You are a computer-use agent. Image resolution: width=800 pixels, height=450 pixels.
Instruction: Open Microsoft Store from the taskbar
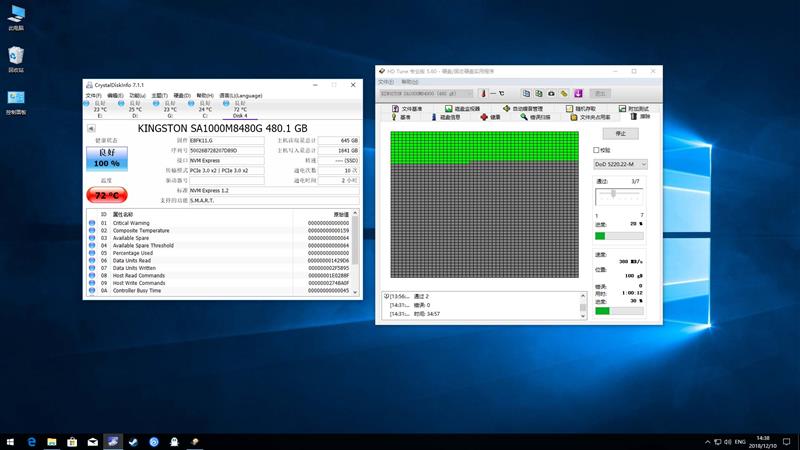point(72,442)
